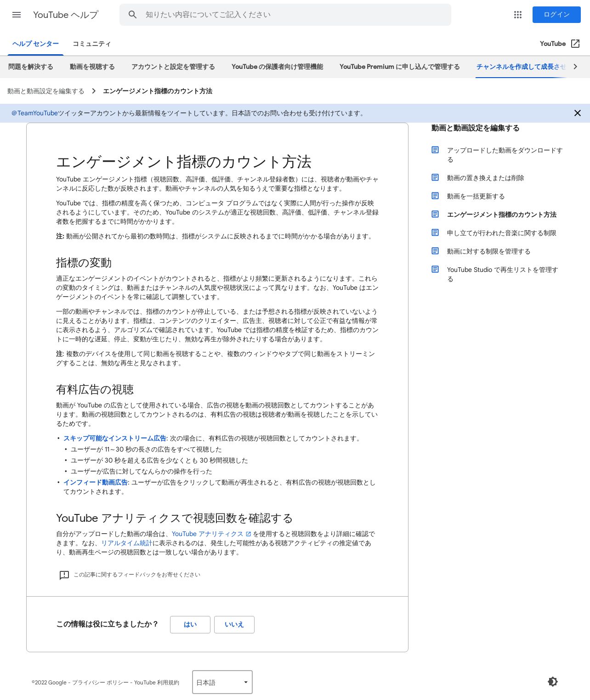Open the Google apps grid

pyautogui.click(x=518, y=15)
